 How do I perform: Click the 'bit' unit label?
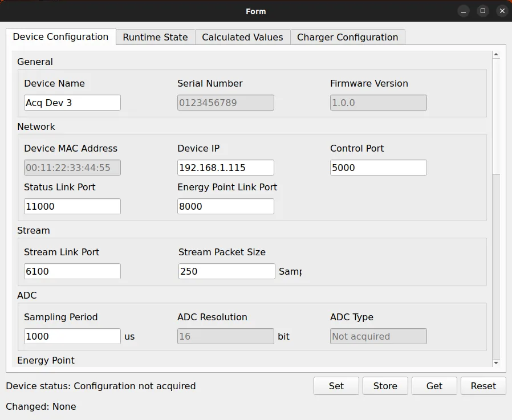pyautogui.click(x=284, y=336)
